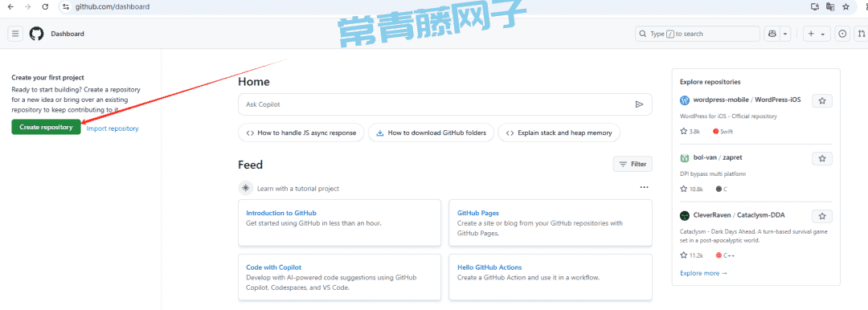Open the three-dot menu for tutorial project

pos(644,187)
